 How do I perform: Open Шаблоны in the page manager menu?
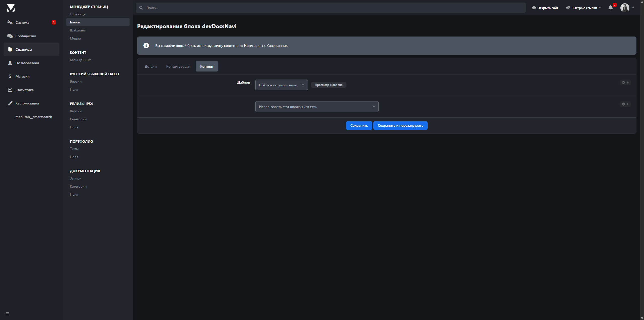click(x=78, y=30)
